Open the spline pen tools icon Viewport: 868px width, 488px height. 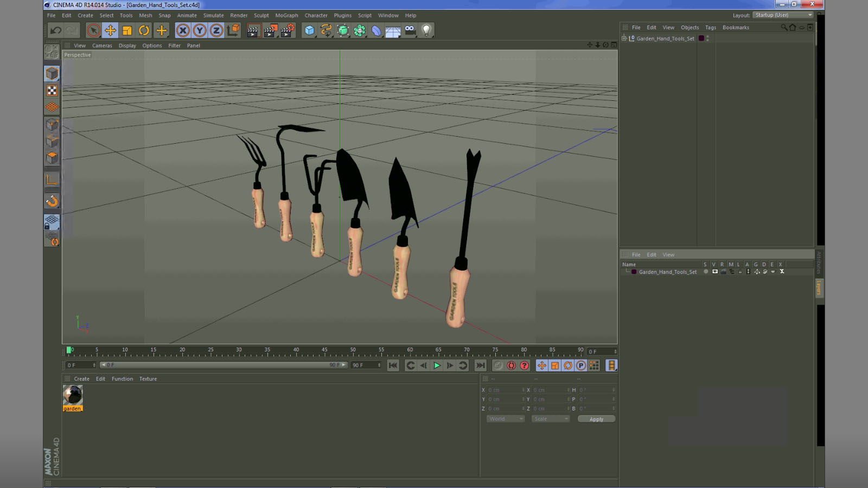pyautogui.click(x=326, y=30)
